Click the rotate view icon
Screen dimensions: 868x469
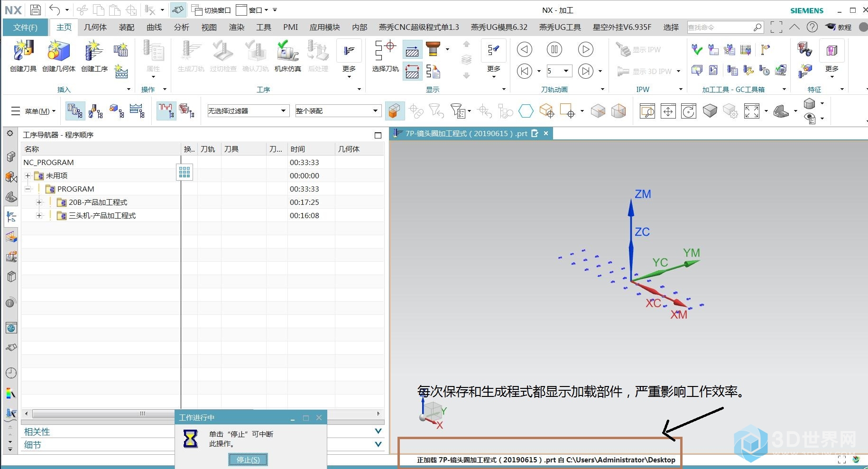688,111
